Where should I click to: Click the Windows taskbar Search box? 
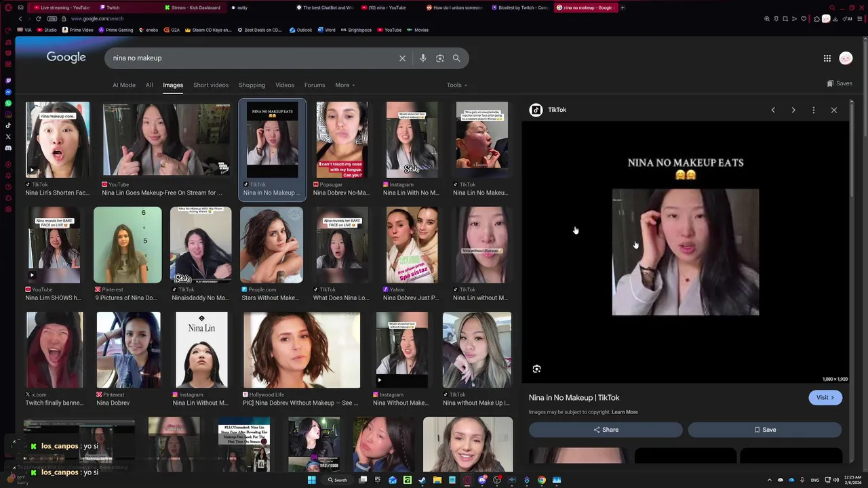pos(338,480)
